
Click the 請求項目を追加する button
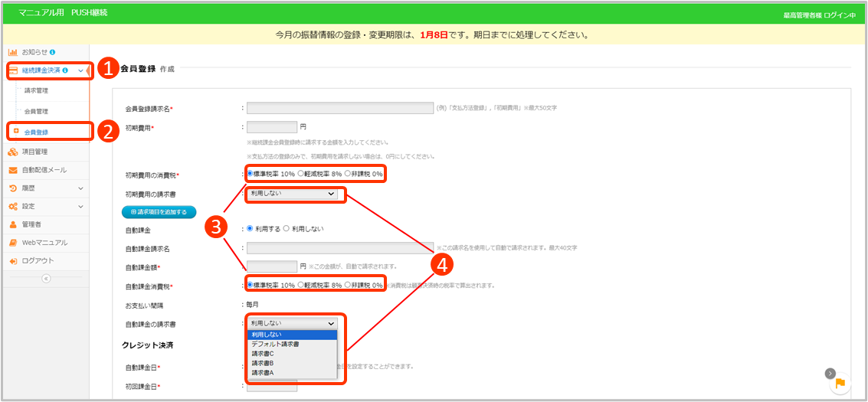click(x=159, y=211)
